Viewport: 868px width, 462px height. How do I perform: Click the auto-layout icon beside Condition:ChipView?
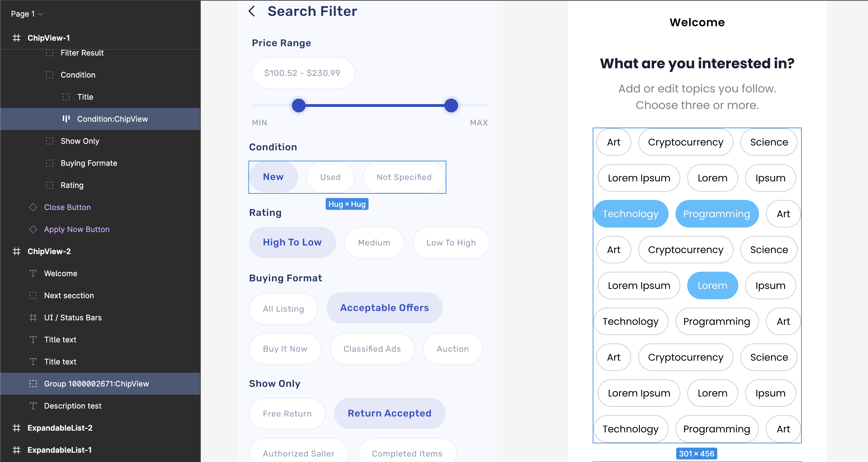66,119
